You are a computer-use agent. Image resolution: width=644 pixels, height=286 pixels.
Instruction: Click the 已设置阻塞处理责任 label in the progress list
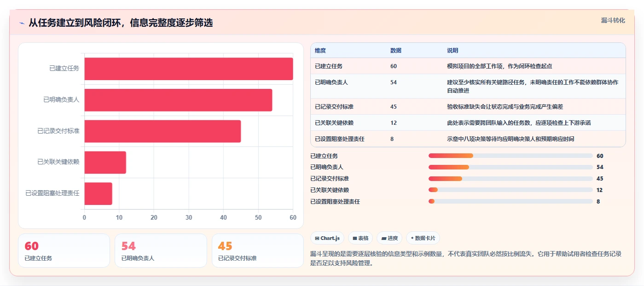coord(335,202)
